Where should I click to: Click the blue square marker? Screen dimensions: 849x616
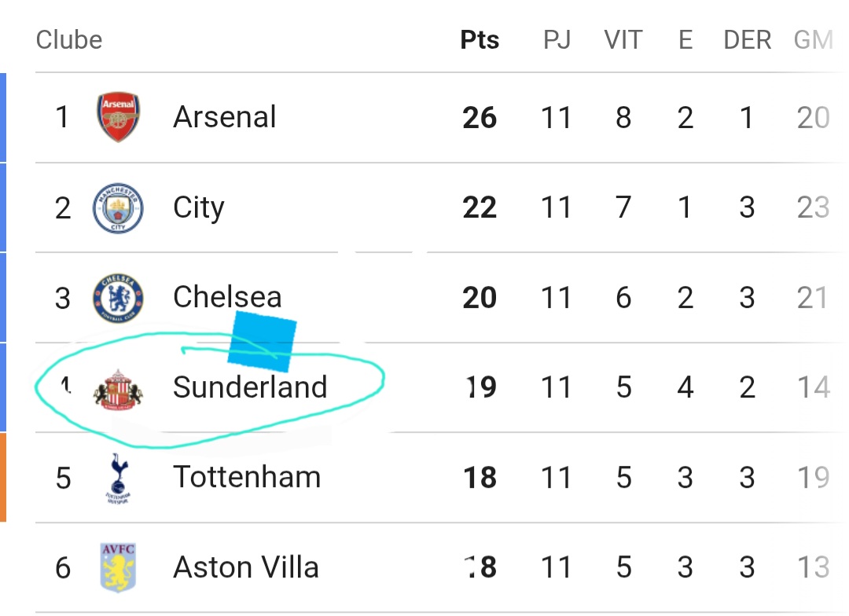pyautogui.click(x=262, y=343)
